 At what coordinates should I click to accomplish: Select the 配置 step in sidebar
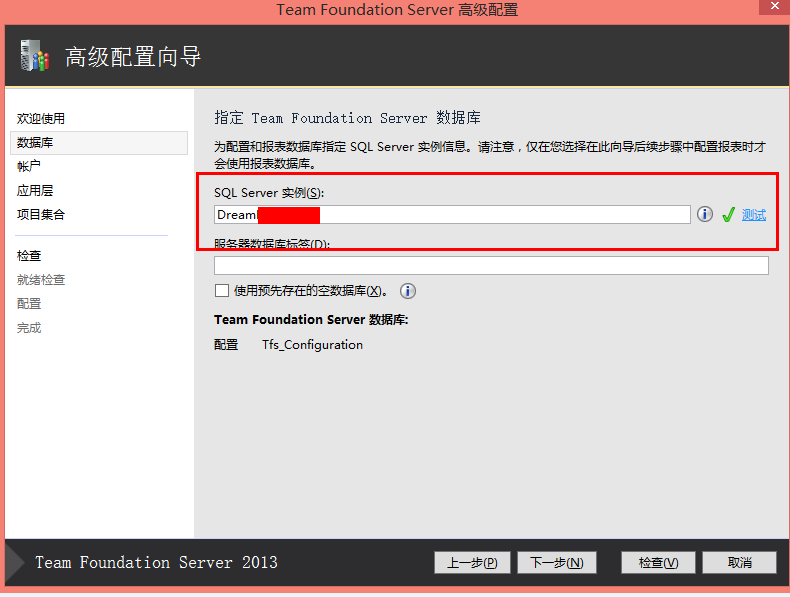click(29, 304)
